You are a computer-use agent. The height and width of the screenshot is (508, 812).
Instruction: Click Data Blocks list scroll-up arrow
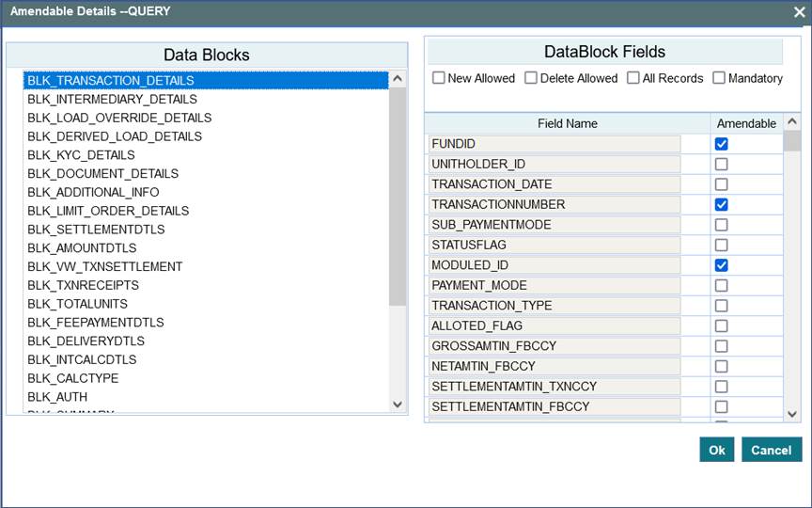[398, 79]
